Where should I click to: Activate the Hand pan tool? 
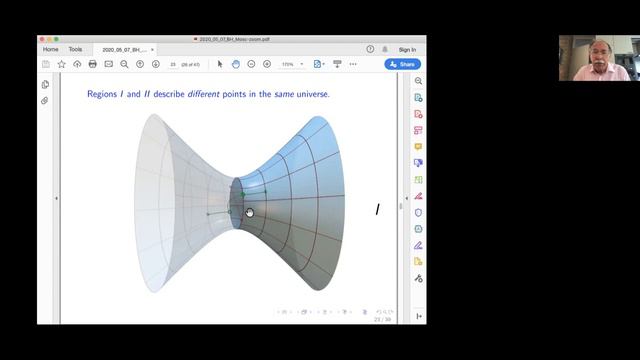pos(236,64)
